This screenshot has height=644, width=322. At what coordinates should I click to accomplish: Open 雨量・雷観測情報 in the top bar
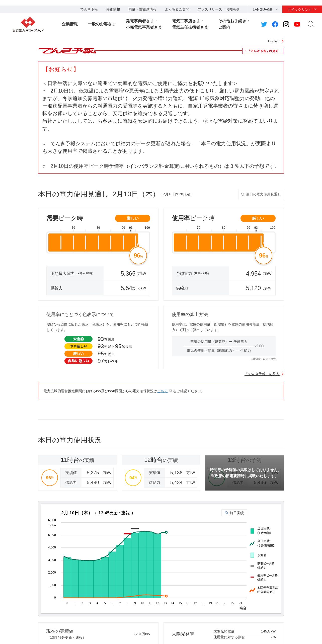pos(142,10)
